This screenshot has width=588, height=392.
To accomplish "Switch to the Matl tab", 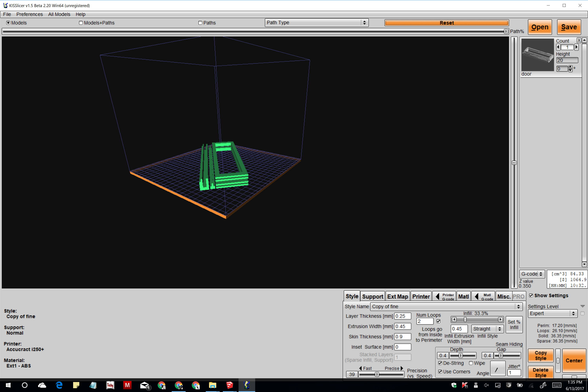I will [x=464, y=296].
